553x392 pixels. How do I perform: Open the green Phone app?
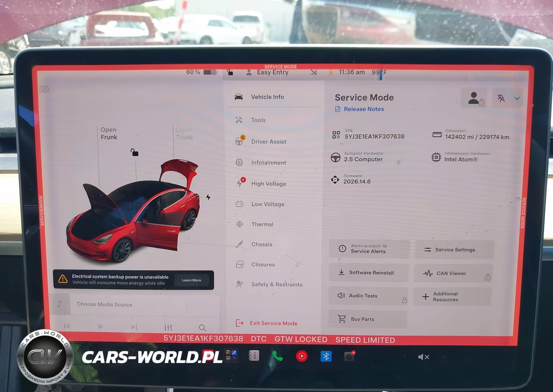click(277, 356)
